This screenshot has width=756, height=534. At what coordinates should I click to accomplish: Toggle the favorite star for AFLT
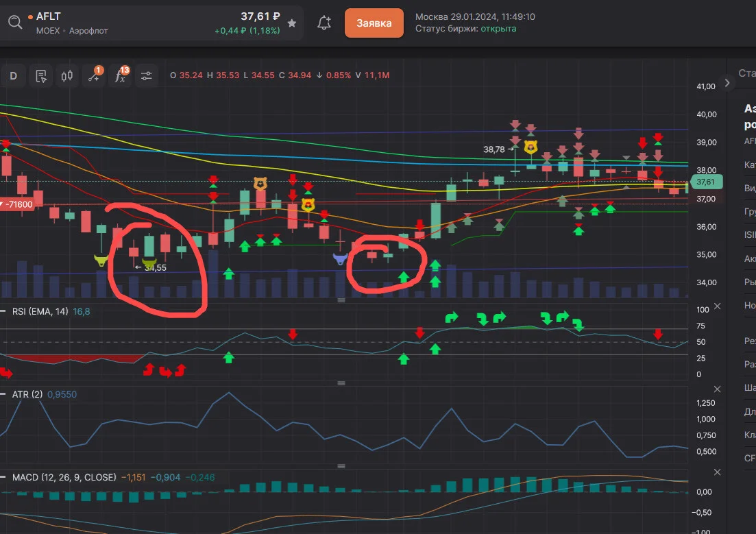pos(292,23)
